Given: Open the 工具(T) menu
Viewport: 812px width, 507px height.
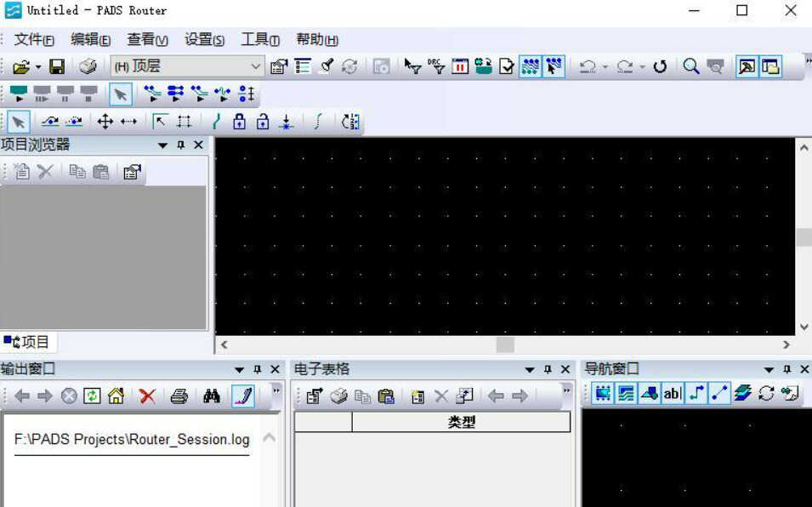Looking at the screenshot, I should [x=260, y=40].
